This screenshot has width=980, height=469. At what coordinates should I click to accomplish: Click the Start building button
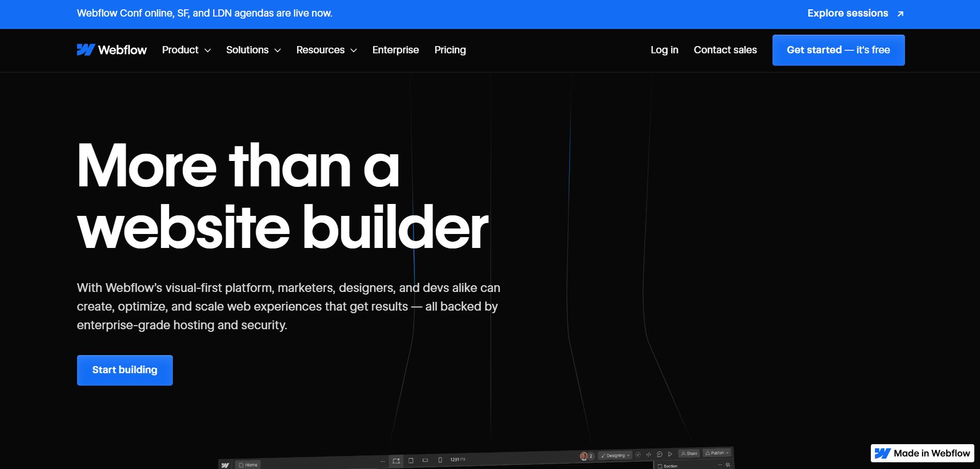pyautogui.click(x=125, y=370)
